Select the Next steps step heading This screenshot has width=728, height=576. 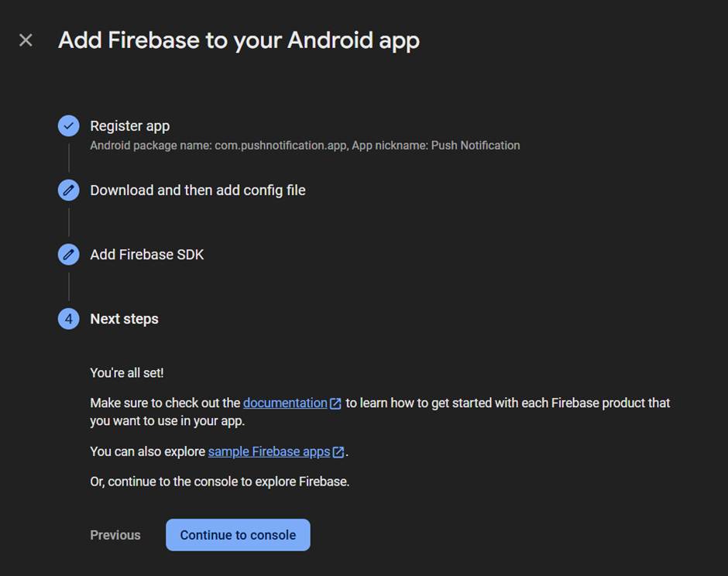coord(124,319)
